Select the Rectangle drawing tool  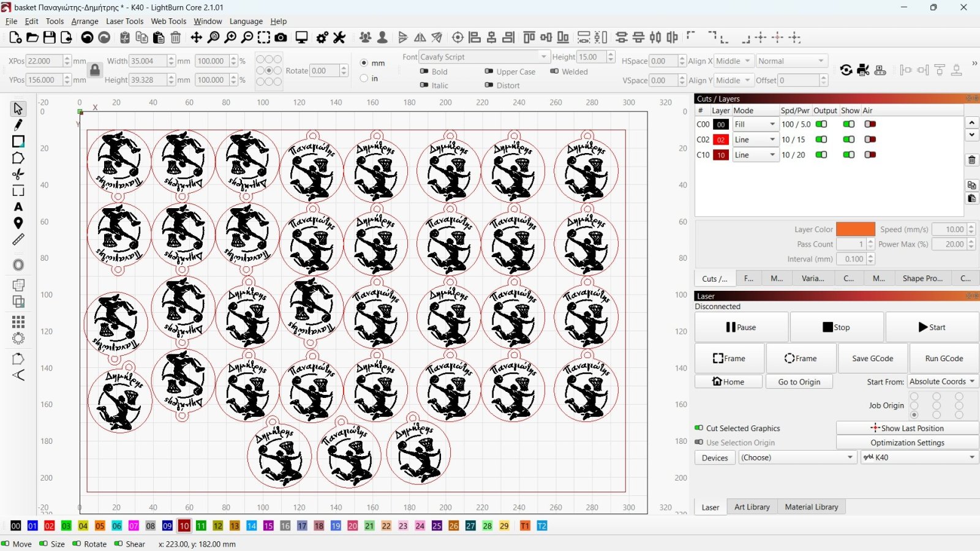[18, 141]
